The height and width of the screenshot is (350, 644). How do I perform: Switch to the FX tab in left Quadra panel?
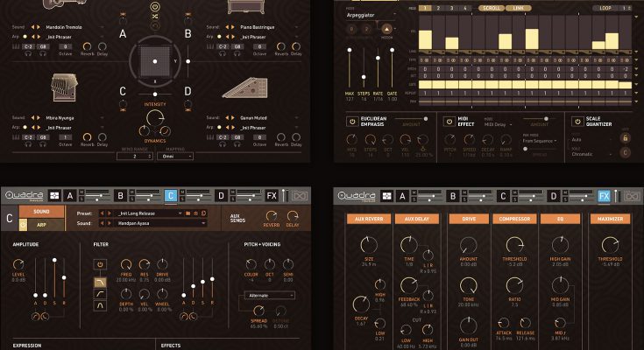coord(272,196)
